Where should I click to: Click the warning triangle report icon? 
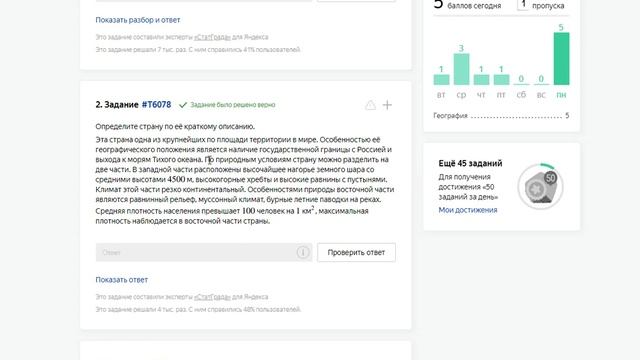click(370, 105)
